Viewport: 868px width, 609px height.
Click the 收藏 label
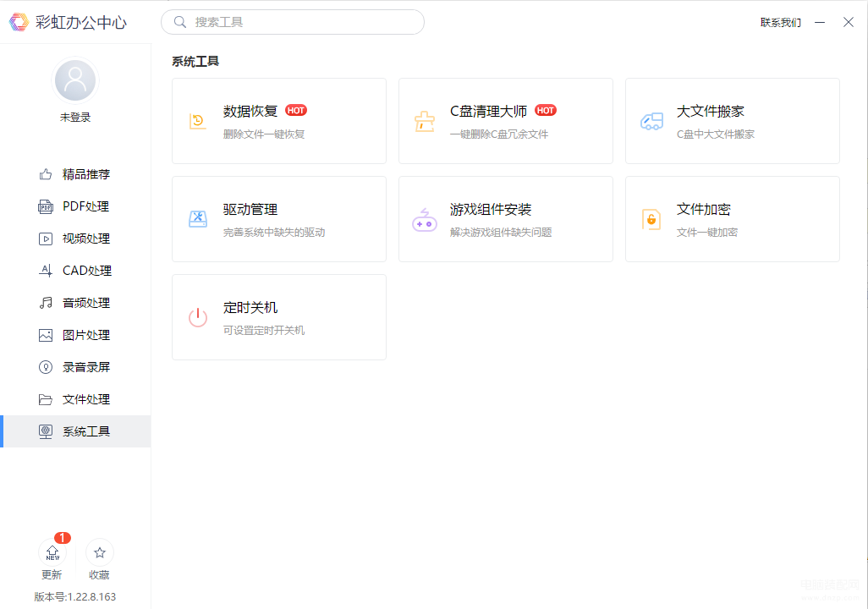click(100, 574)
